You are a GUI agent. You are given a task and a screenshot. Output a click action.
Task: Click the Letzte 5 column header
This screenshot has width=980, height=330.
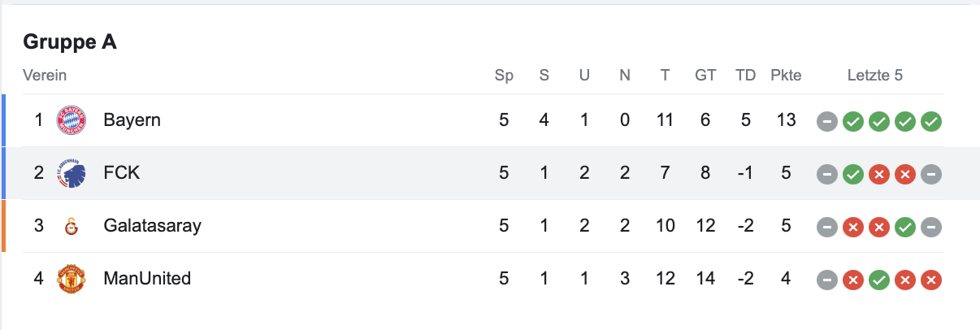pos(875,76)
